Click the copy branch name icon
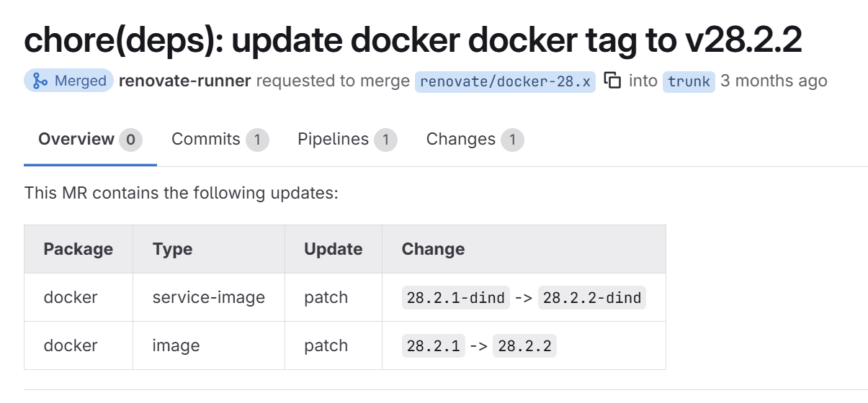 click(612, 81)
